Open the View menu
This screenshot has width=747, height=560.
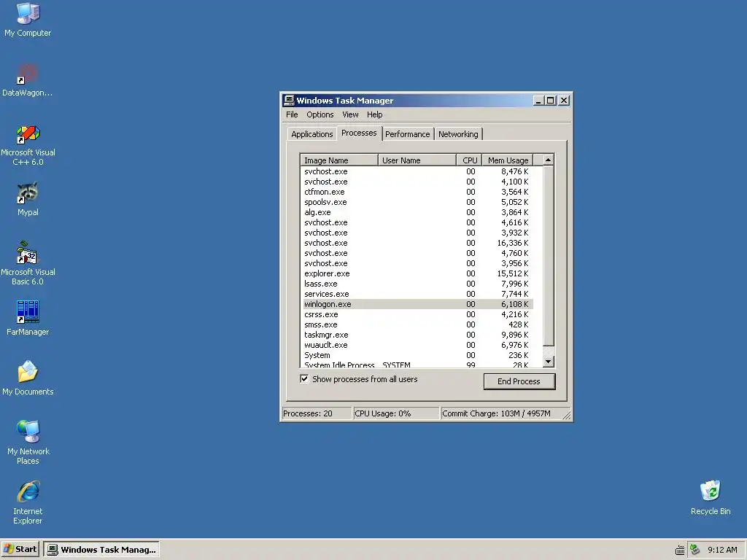click(350, 114)
